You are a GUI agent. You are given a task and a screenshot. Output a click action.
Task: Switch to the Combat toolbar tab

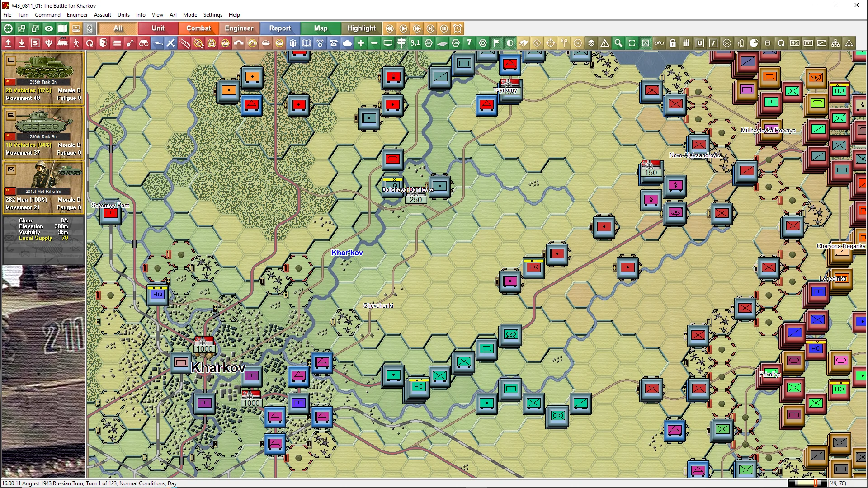point(198,28)
